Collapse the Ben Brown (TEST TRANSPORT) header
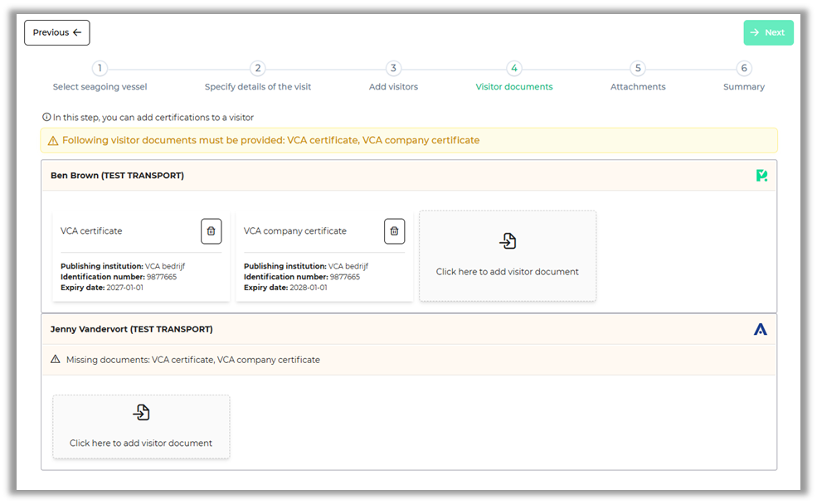Image resolution: width=817 pixels, height=504 pixels. (x=117, y=176)
